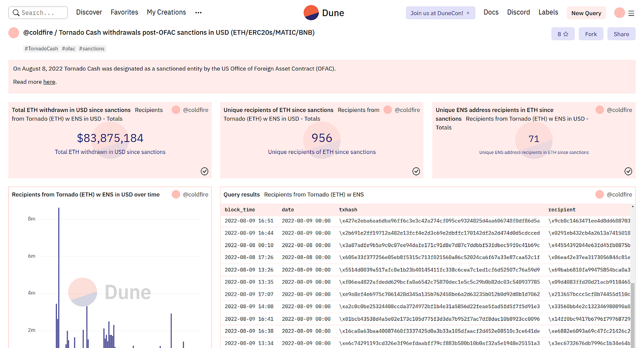
Task: Open Unique recipients of ETH since sanctions title
Action: click(279, 110)
